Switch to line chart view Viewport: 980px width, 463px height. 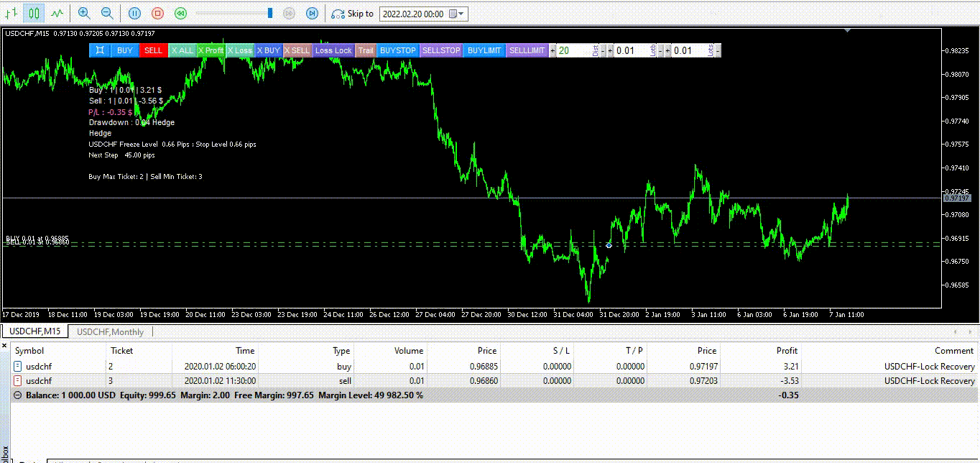57,13
